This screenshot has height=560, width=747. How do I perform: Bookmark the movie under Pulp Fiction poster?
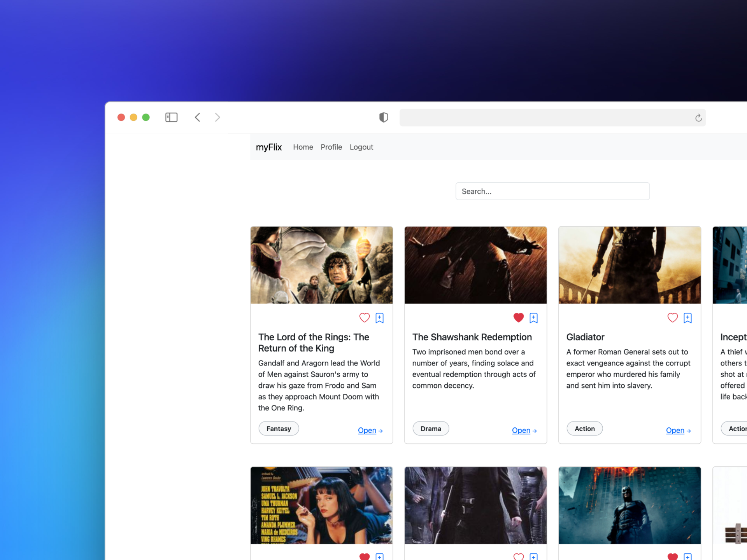point(380,557)
